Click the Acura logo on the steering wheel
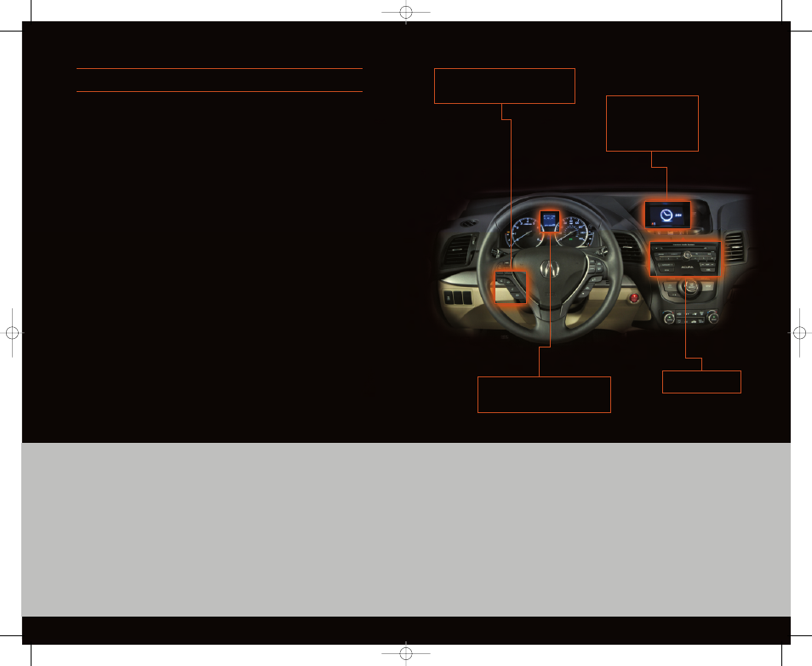 (x=550, y=268)
